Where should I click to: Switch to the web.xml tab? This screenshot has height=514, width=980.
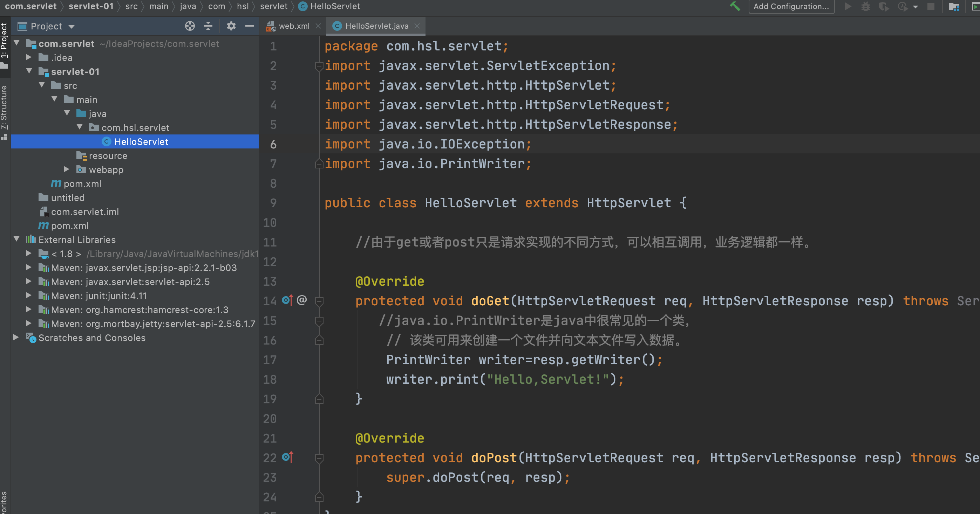(x=294, y=26)
